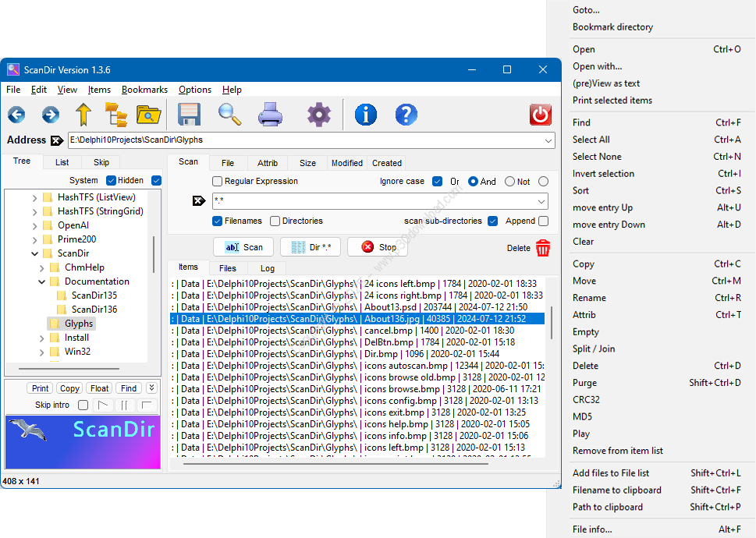Collapse the Documentation tree folder
The height and width of the screenshot is (538, 756).
click(42, 281)
